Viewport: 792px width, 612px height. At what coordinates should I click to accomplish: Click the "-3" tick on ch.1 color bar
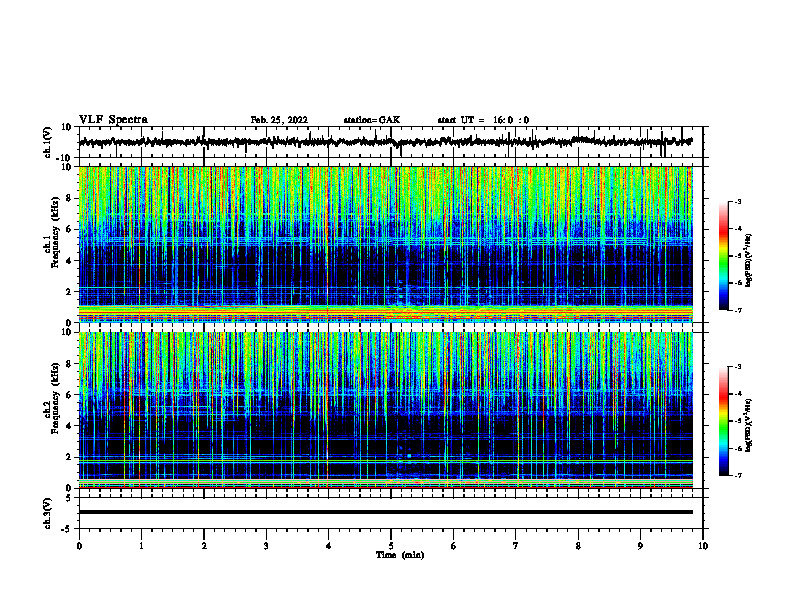(x=738, y=202)
